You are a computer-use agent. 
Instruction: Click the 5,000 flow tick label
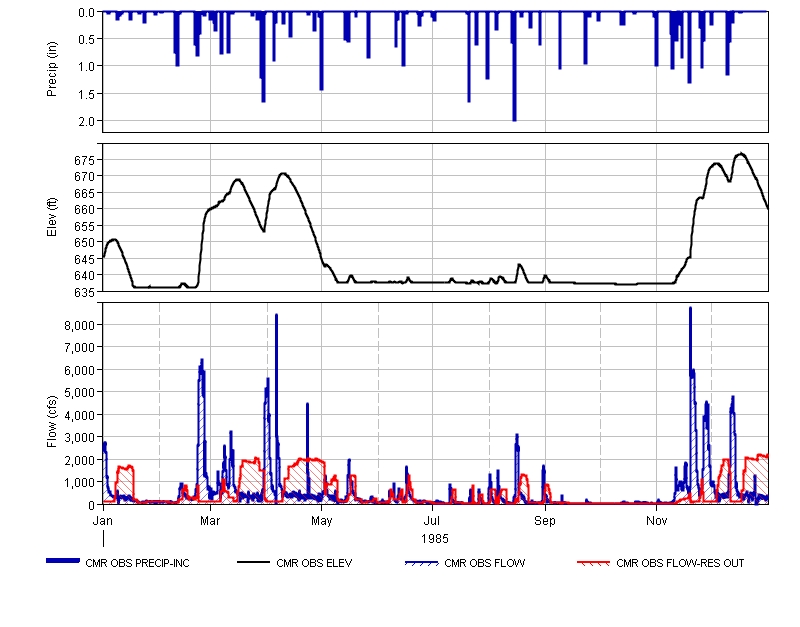click(80, 393)
